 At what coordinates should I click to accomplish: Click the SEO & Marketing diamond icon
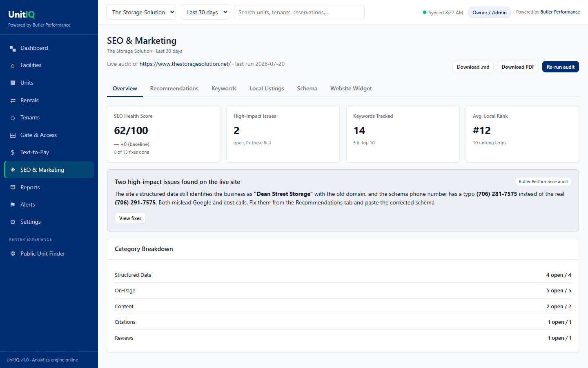[x=13, y=170]
